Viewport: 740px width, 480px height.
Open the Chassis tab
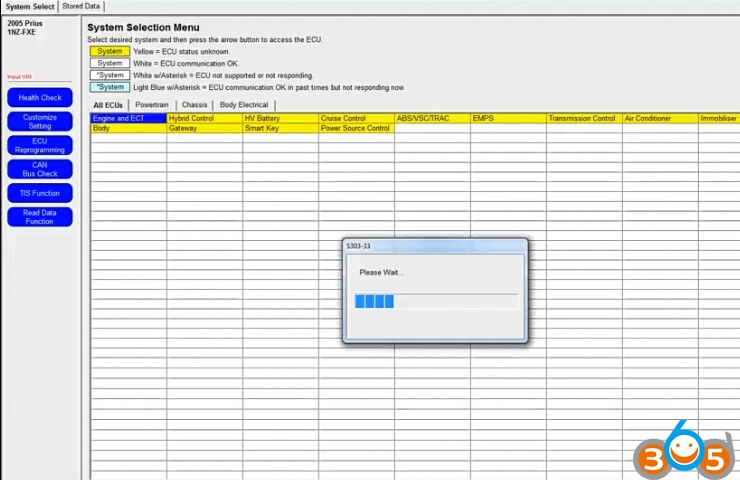click(x=194, y=105)
